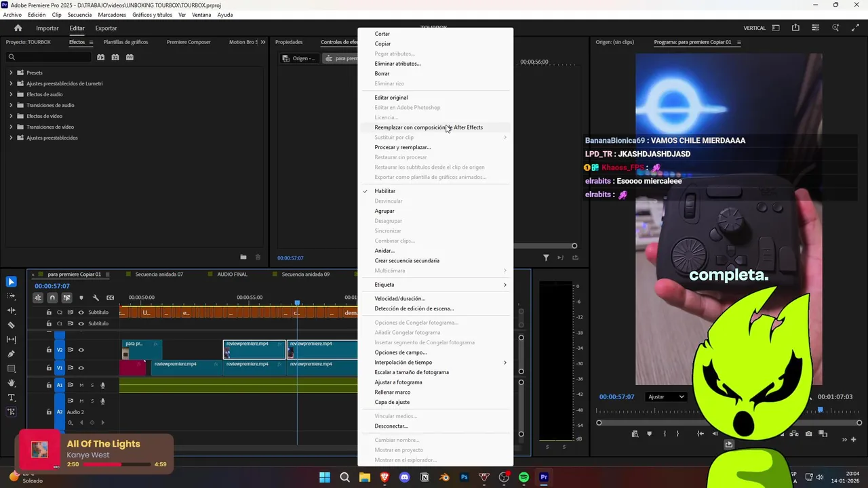Select the Pen tool
Viewport: 868px width, 488px height.
pyautogui.click(x=12, y=354)
